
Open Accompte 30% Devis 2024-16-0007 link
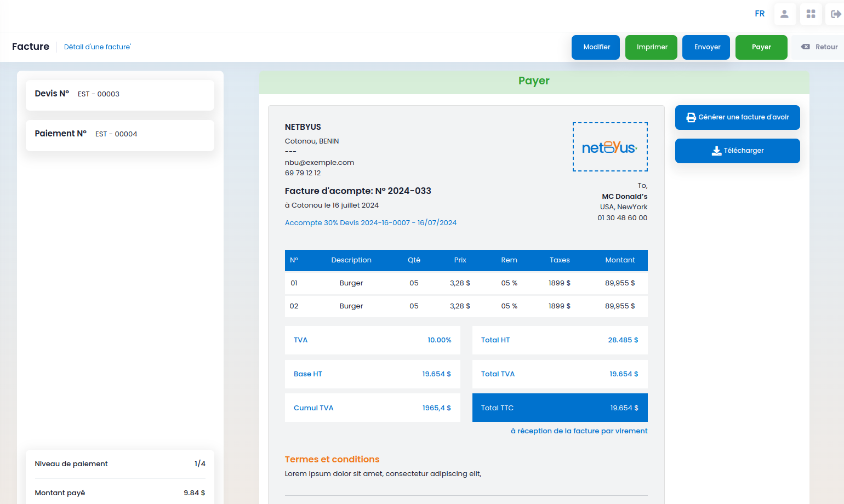click(370, 222)
